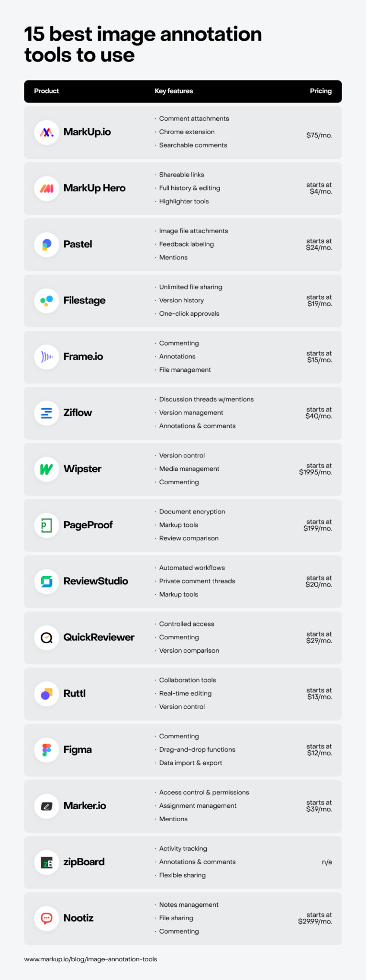The width and height of the screenshot is (366, 980).
Task: Click the Ruttl logo icon
Action: (x=46, y=694)
